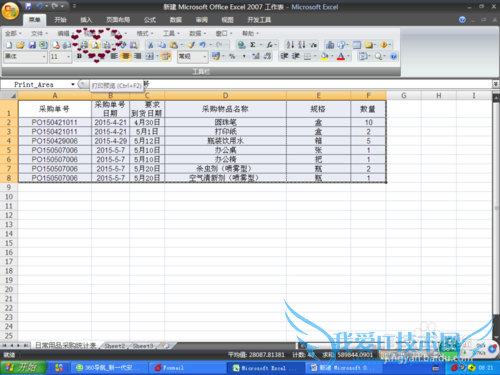The width and height of the screenshot is (500, 375).
Task: Click the Save floppy-disk icon
Action: (x=32, y=45)
